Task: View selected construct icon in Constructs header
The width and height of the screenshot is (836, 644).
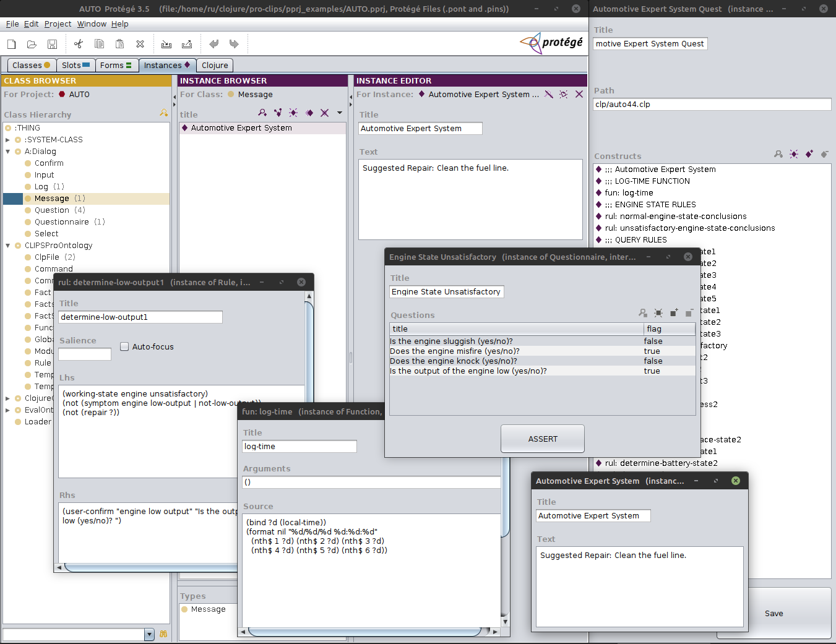Action: [x=778, y=154]
